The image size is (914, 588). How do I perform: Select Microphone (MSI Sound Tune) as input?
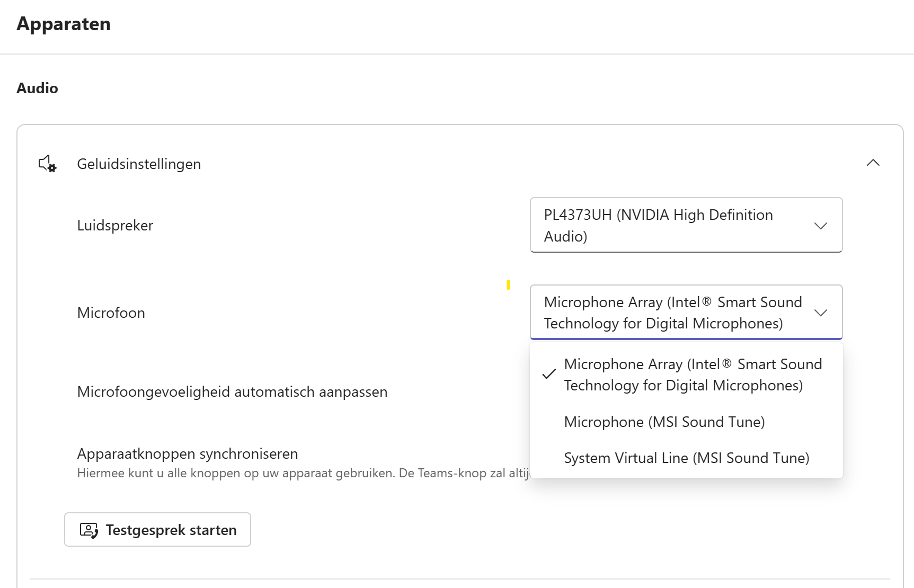coord(664,422)
